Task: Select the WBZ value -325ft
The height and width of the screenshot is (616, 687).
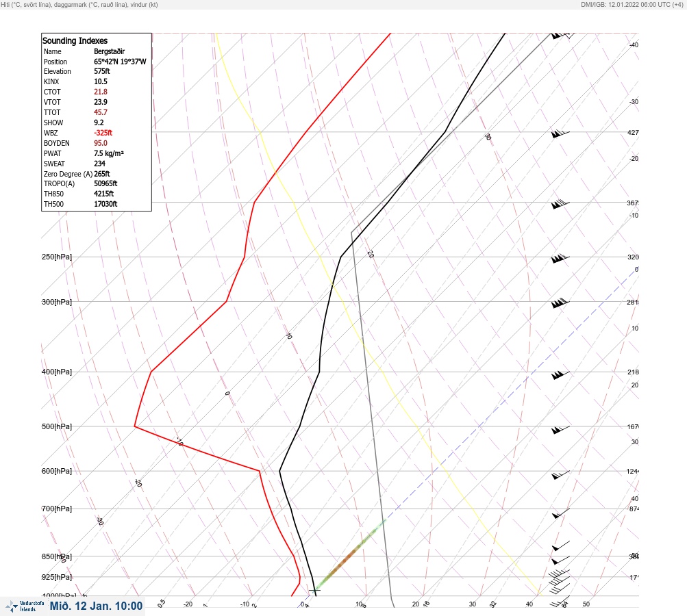Action: [x=103, y=133]
